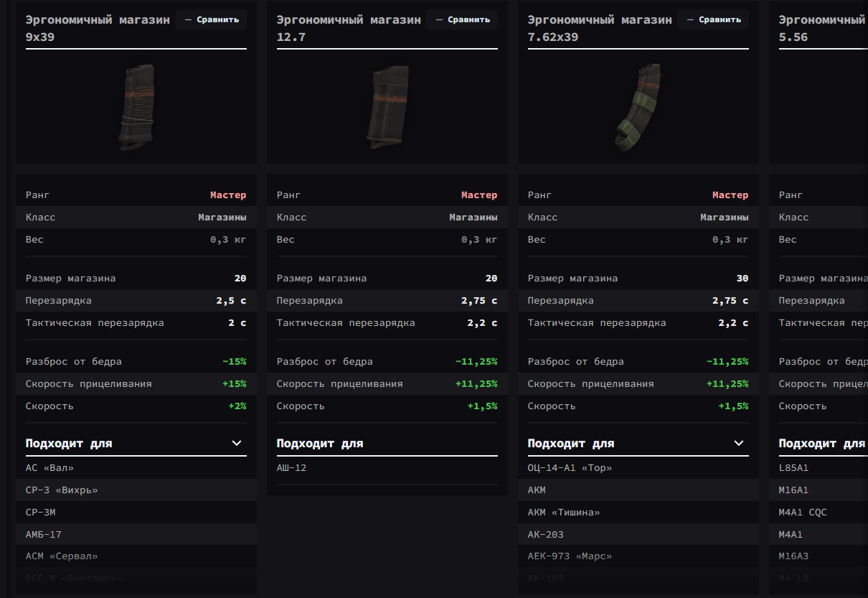Collapse Подходит для list on the 9x39 card
The image size is (868, 598).
click(x=237, y=443)
